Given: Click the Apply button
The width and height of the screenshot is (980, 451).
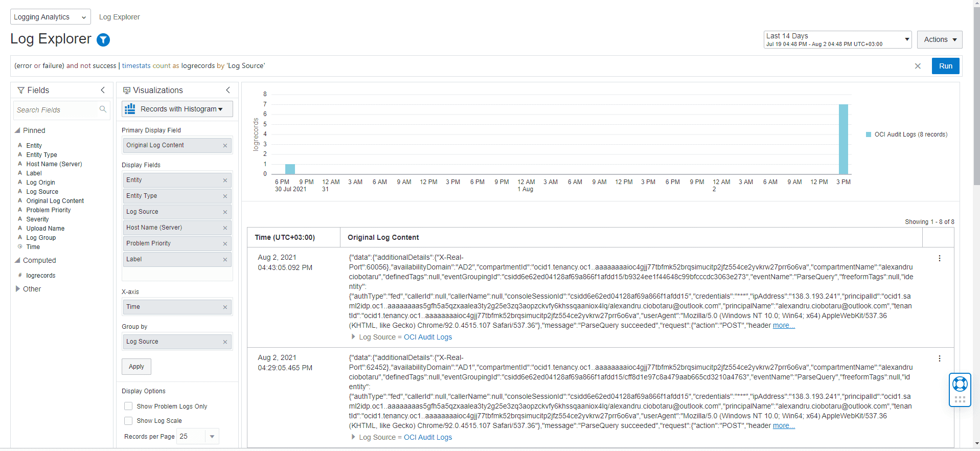Looking at the screenshot, I should point(136,367).
